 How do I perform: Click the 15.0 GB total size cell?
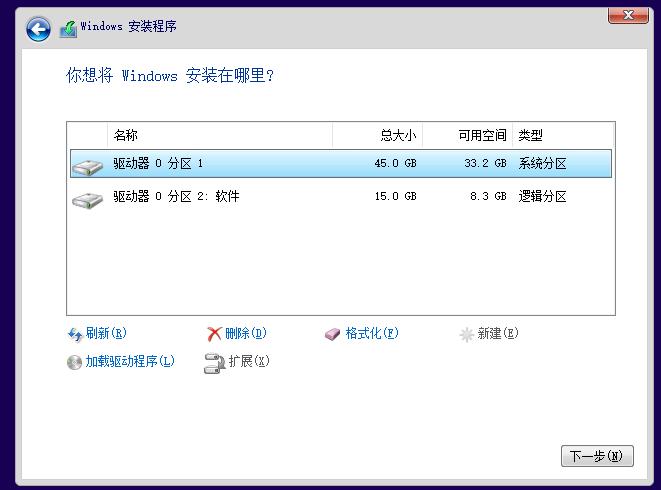coord(395,196)
